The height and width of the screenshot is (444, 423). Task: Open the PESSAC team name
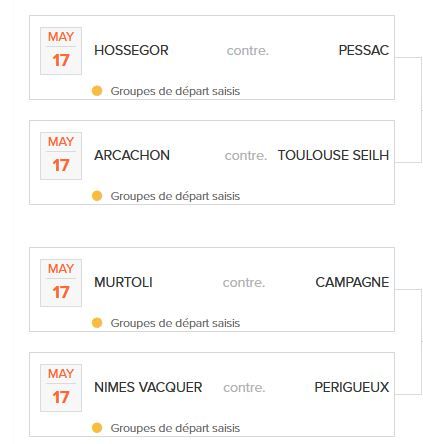pyautogui.click(x=364, y=50)
